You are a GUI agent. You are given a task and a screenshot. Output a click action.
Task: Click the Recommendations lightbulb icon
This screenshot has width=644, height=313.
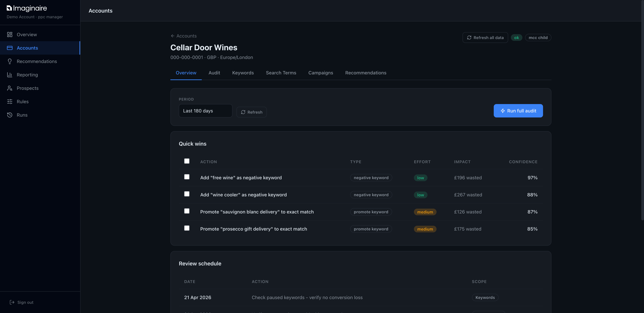click(10, 61)
